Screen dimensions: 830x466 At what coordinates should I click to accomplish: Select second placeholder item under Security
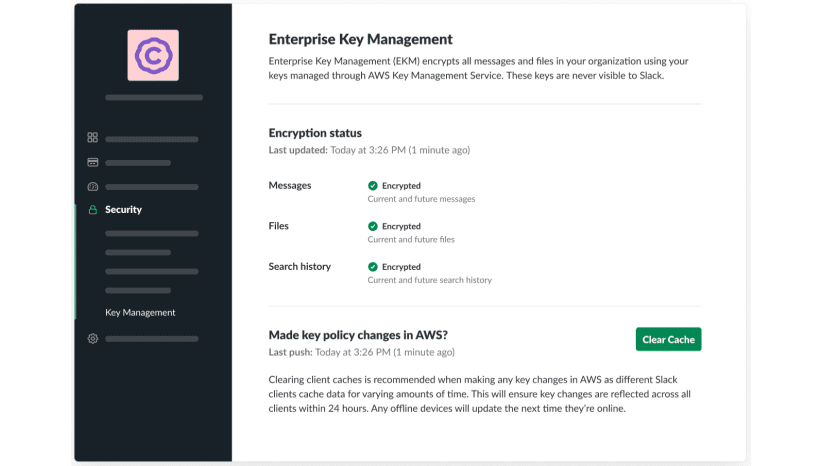138,253
